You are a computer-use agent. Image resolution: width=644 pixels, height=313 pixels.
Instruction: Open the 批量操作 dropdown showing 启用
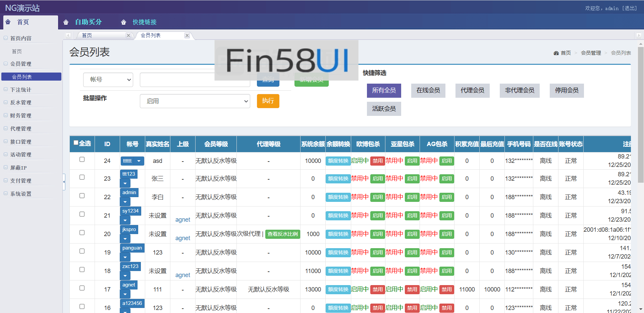point(195,101)
